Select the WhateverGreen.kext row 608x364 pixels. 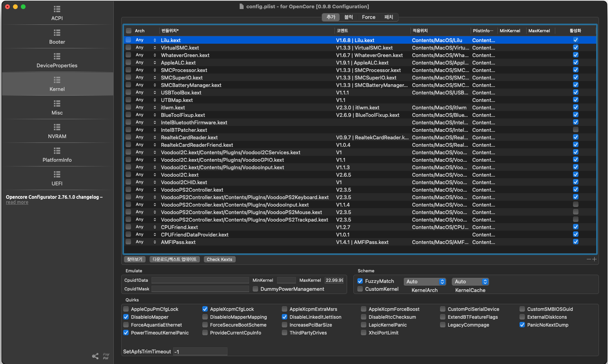tap(360, 55)
